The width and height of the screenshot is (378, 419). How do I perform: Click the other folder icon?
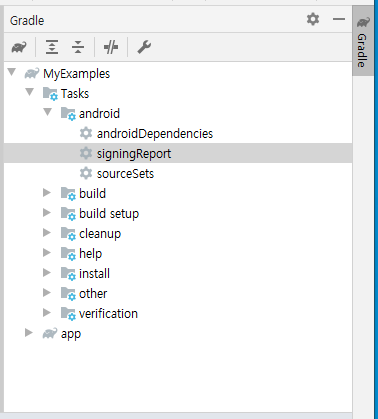(x=68, y=294)
